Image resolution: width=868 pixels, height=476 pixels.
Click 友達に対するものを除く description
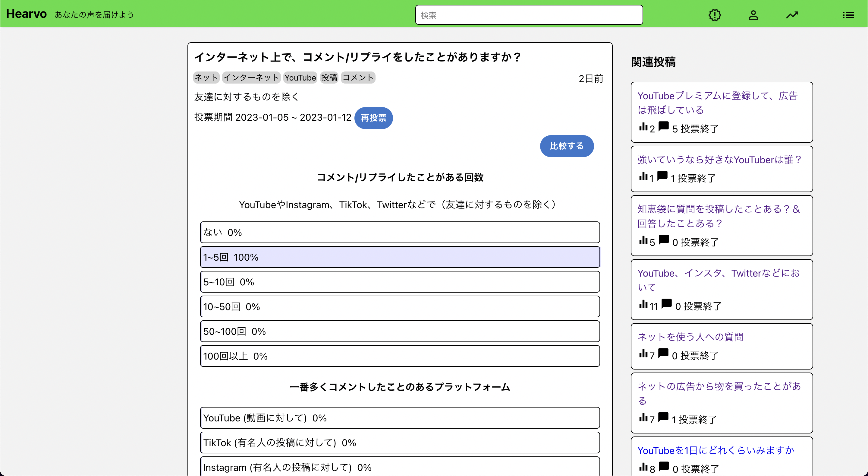click(x=247, y=97)
